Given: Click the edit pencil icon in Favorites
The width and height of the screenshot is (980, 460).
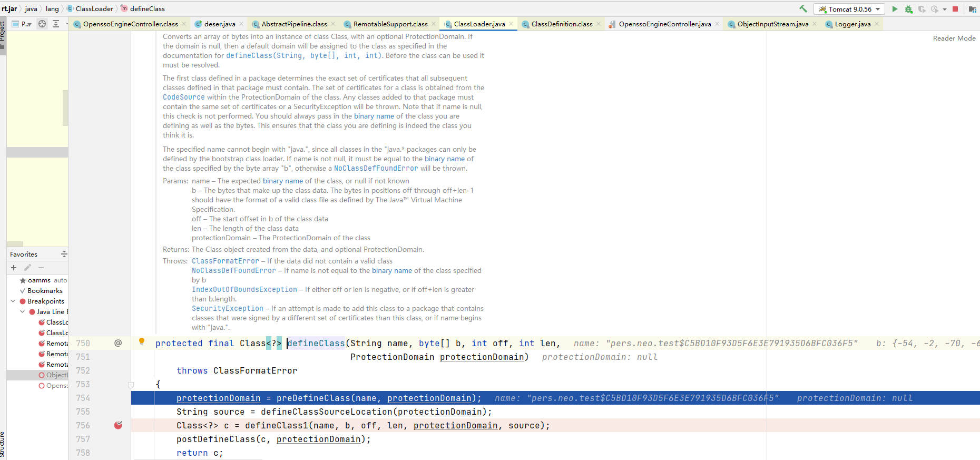Looking at the screenshot, I should pos(27,268).
